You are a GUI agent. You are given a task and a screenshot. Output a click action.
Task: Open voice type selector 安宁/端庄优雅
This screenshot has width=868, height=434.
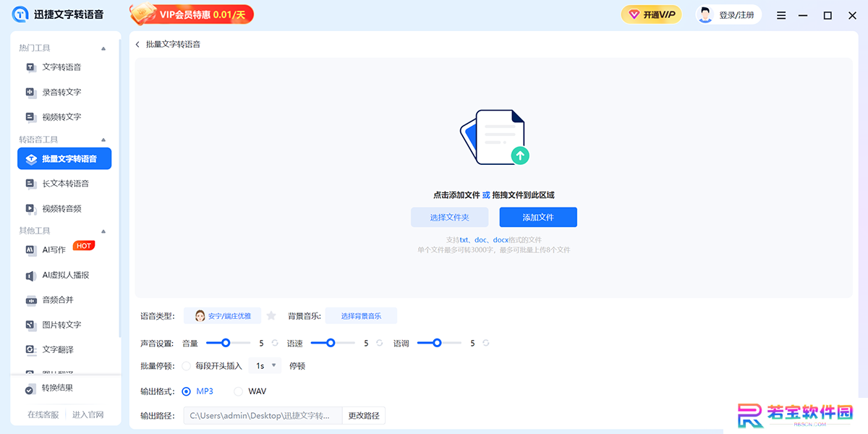(x=222, y=316)
